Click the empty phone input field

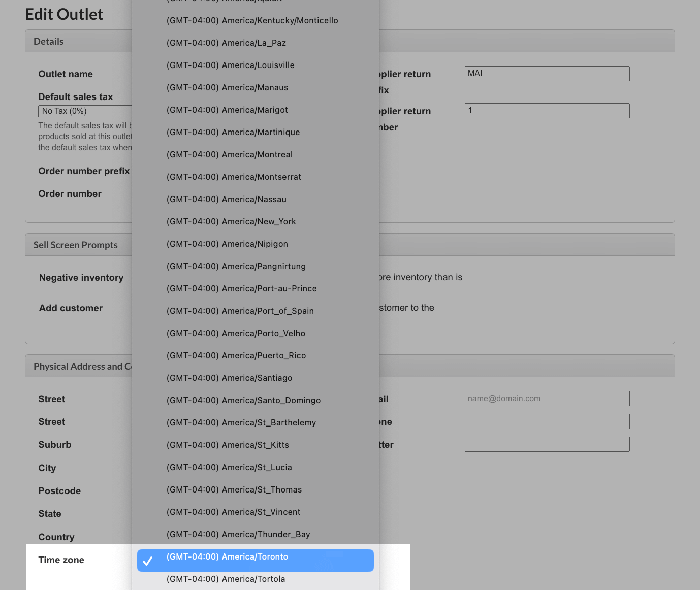coord(547,421)
